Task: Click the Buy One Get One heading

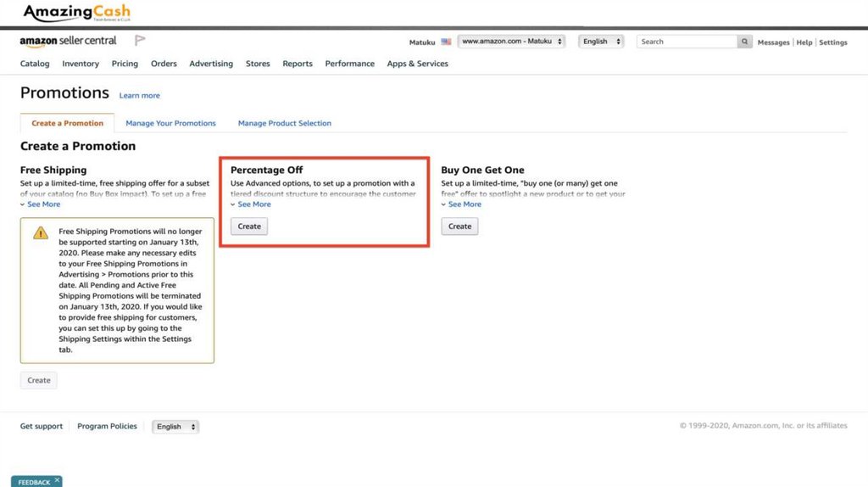Action: click(x=482, y=170)
